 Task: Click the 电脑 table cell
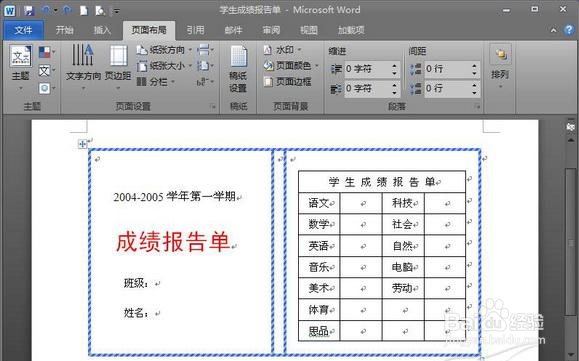pos(403,267)
